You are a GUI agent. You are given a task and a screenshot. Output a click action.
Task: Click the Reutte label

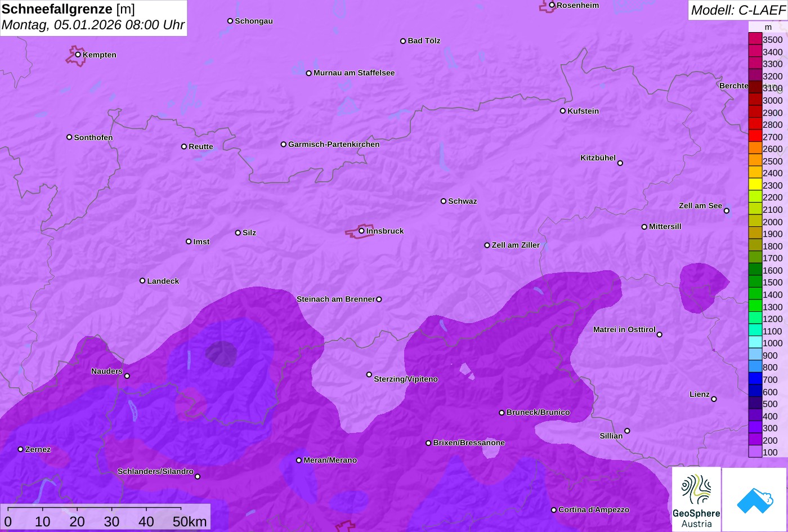pyautogui.click(x=201, y=146)
